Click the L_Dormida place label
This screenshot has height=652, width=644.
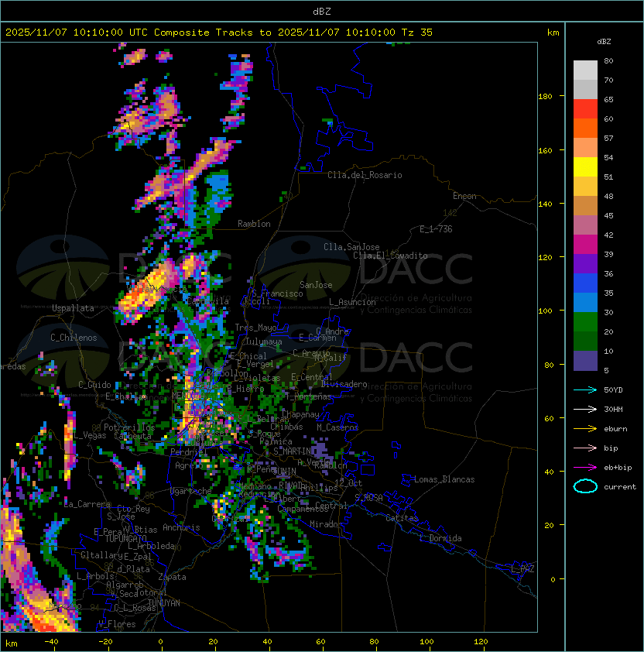(440, 538)
